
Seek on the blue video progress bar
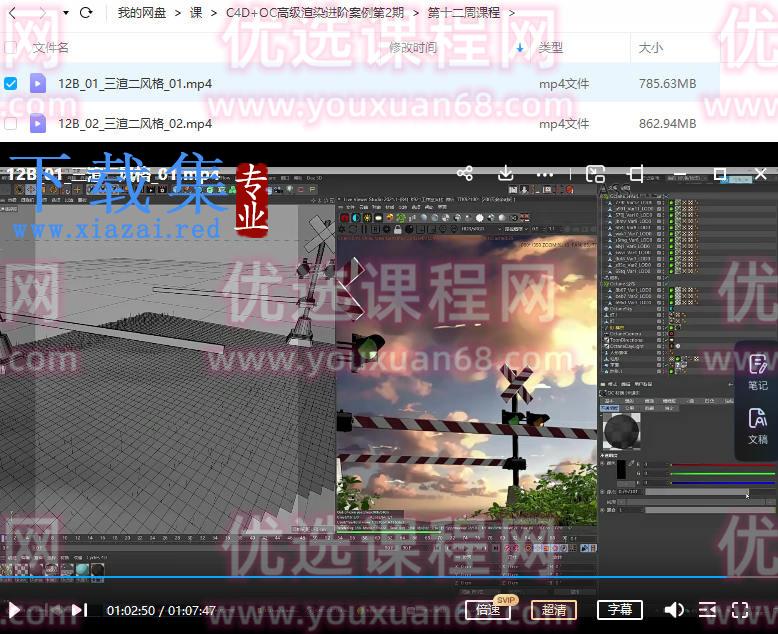click(x=389, y=577)
